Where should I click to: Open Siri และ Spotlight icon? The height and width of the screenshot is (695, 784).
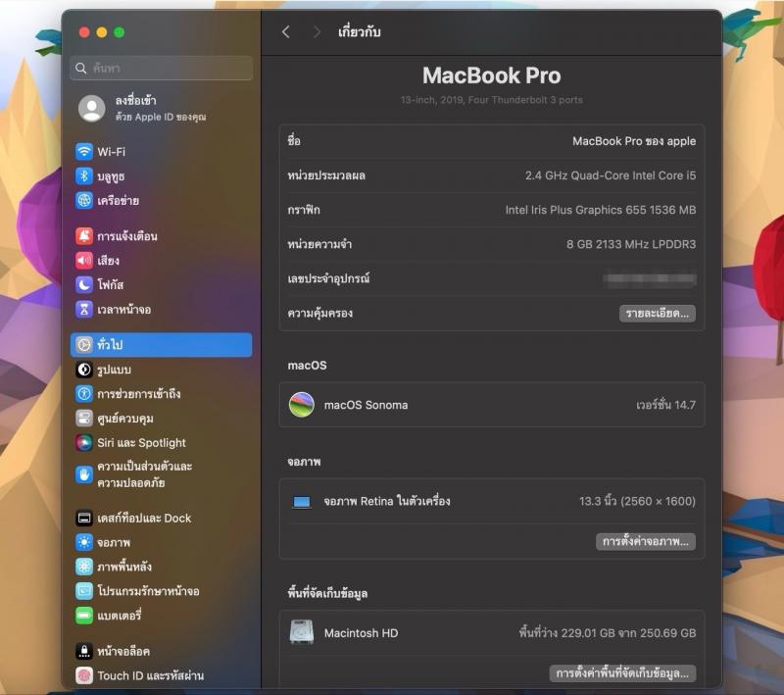[84, 443]
